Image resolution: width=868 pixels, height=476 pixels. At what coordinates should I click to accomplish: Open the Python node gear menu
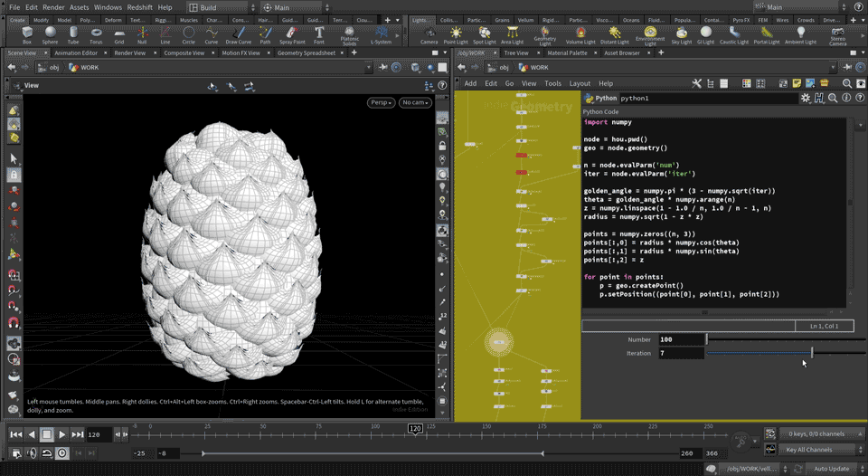(806, 98)
